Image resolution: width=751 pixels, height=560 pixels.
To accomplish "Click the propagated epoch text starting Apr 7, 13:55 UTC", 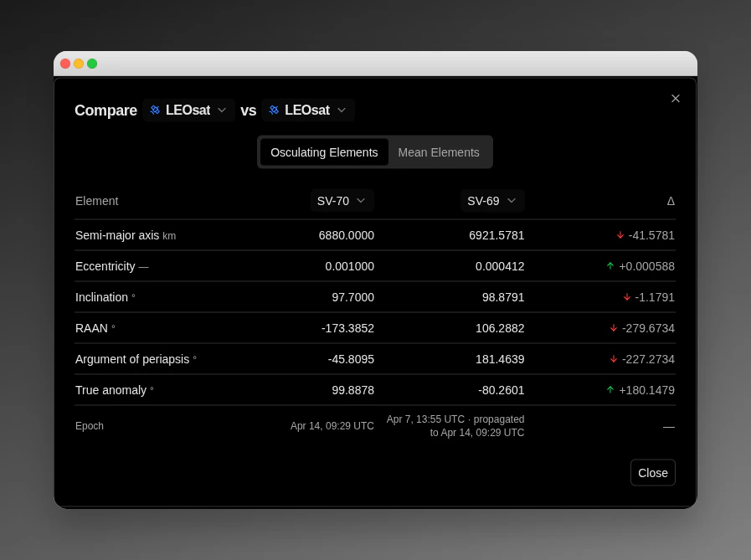I will 455,426.
